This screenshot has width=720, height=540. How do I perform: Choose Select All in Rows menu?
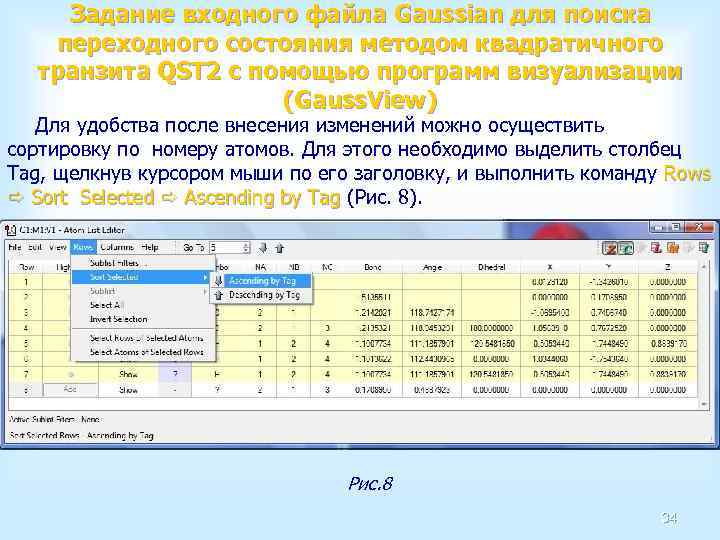click(x=141, y=305)
